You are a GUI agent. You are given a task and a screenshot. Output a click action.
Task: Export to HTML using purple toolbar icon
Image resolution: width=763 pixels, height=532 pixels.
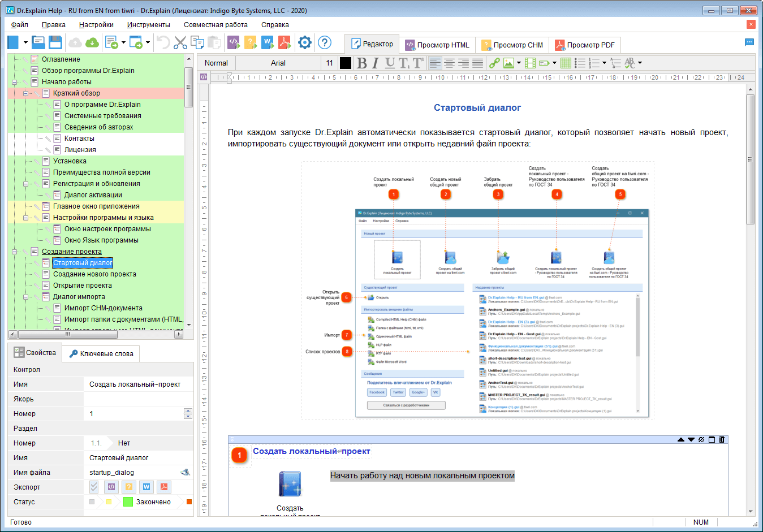[233, 42]
